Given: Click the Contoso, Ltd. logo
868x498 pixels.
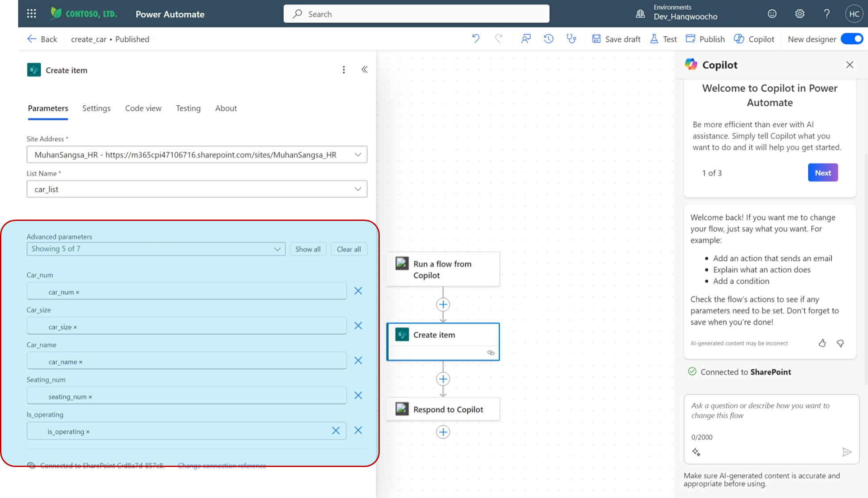Looking at the screenshot, I should point(84,14).
